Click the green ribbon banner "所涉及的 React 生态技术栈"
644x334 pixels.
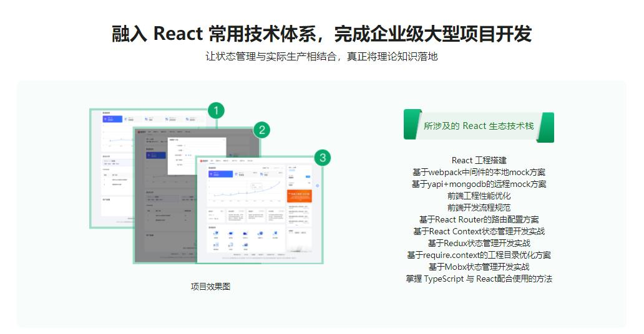tap(479, 126)
